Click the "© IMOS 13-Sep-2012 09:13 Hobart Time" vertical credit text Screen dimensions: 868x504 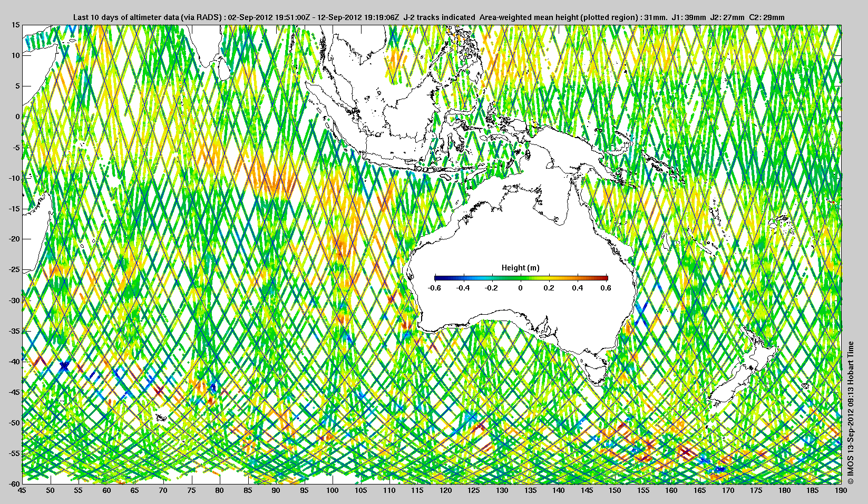(x=850, y=413)
